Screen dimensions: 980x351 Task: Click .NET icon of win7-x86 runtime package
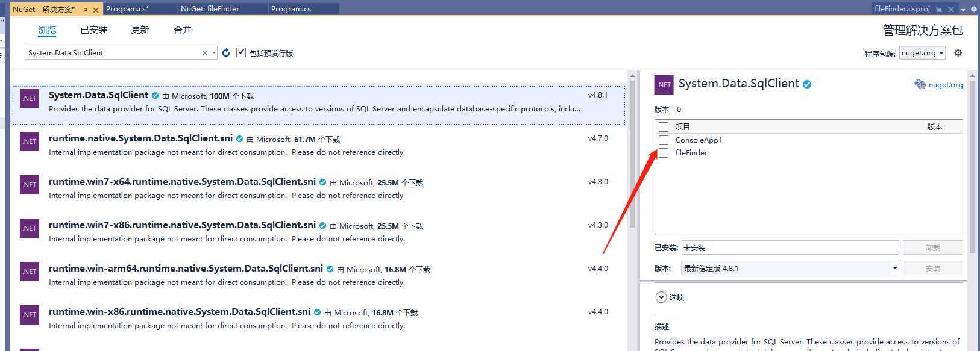tap(30, 228)
